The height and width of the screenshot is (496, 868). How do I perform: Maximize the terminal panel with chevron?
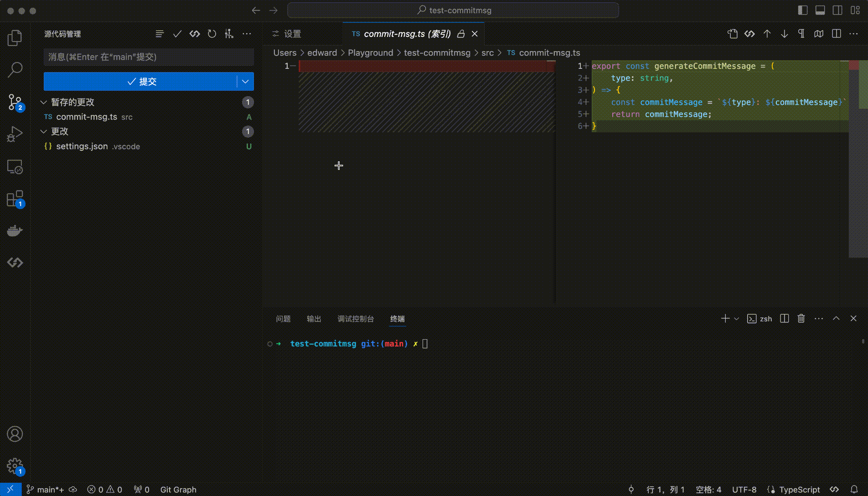[x=836, y=318]
